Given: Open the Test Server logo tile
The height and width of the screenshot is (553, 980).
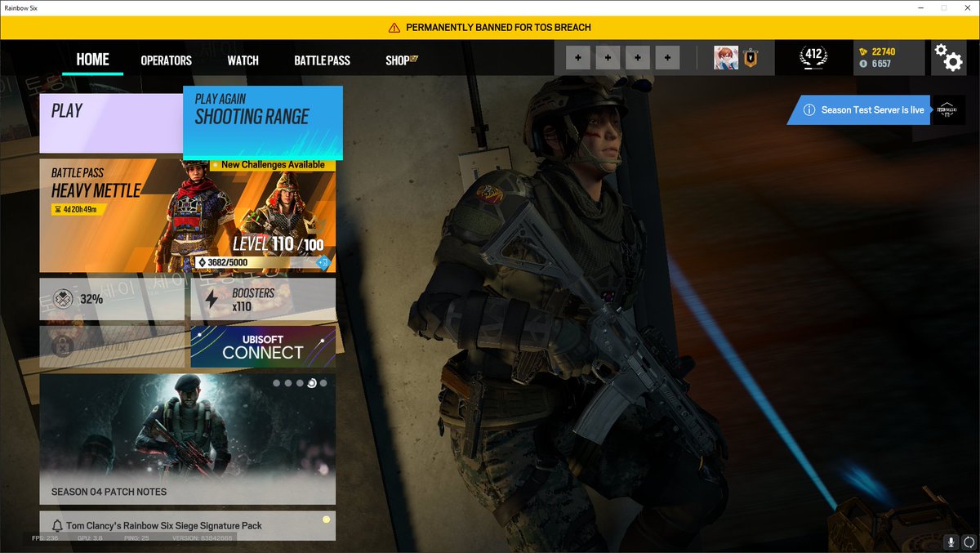Looking at the screenshot, I should tap(948, 110).
